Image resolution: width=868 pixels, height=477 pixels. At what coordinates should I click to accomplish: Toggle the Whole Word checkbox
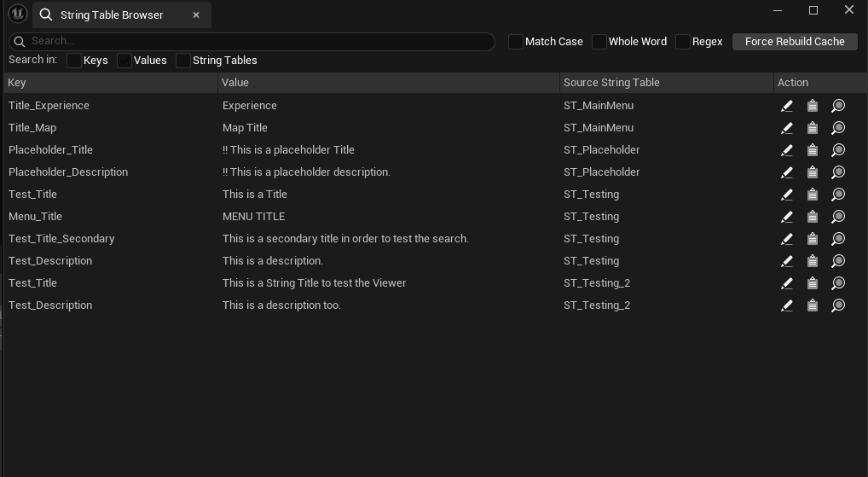[x=599, y=42]
